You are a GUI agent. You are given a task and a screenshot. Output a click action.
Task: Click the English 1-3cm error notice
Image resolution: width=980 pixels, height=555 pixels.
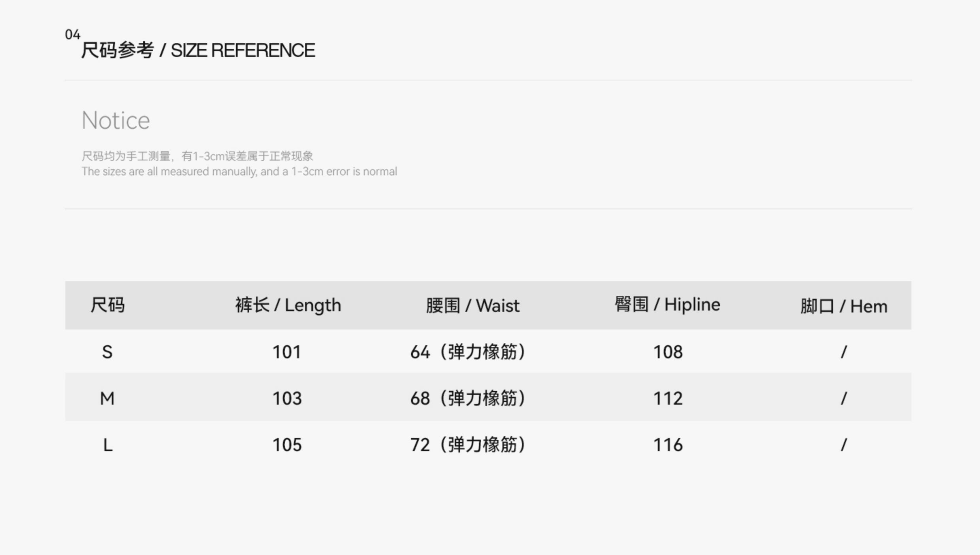pos(239,172)
